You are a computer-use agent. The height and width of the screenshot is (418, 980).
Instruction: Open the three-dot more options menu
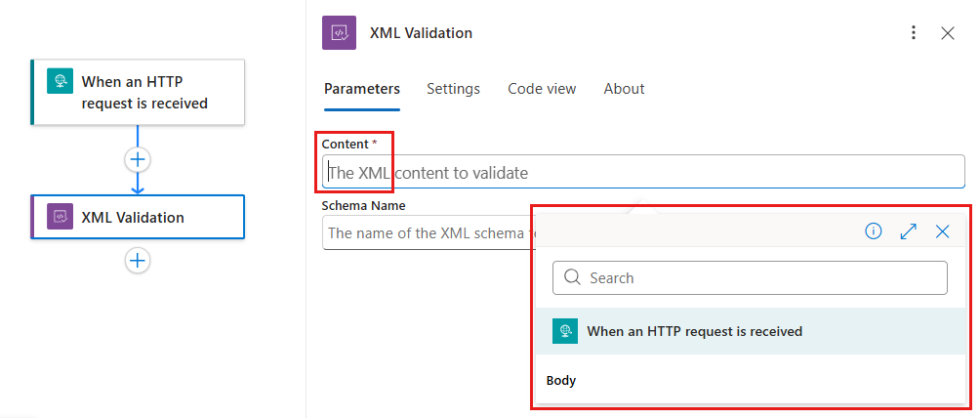pyautogui.click(x=914, y=33)
